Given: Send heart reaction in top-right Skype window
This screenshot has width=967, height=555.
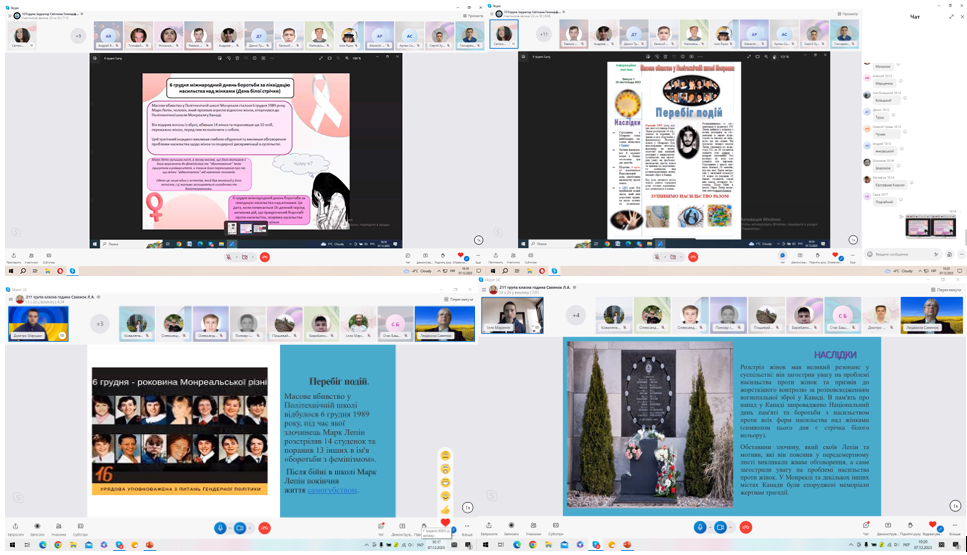Looking at the screenshot, I should point(835,255).
